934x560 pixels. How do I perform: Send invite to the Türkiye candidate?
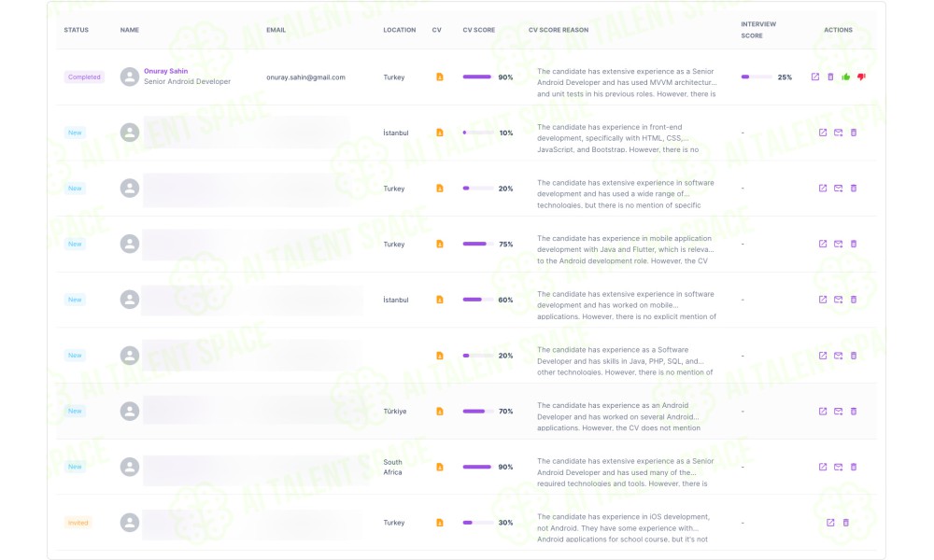838,412
